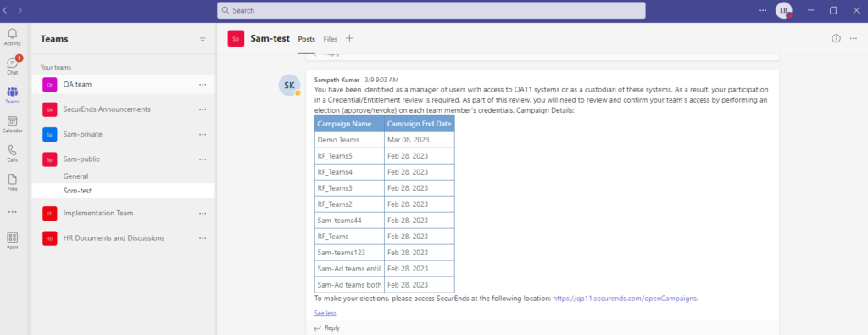Open channel info pane icon
Viewport: 868px width, 335px height.
[836, 39]
